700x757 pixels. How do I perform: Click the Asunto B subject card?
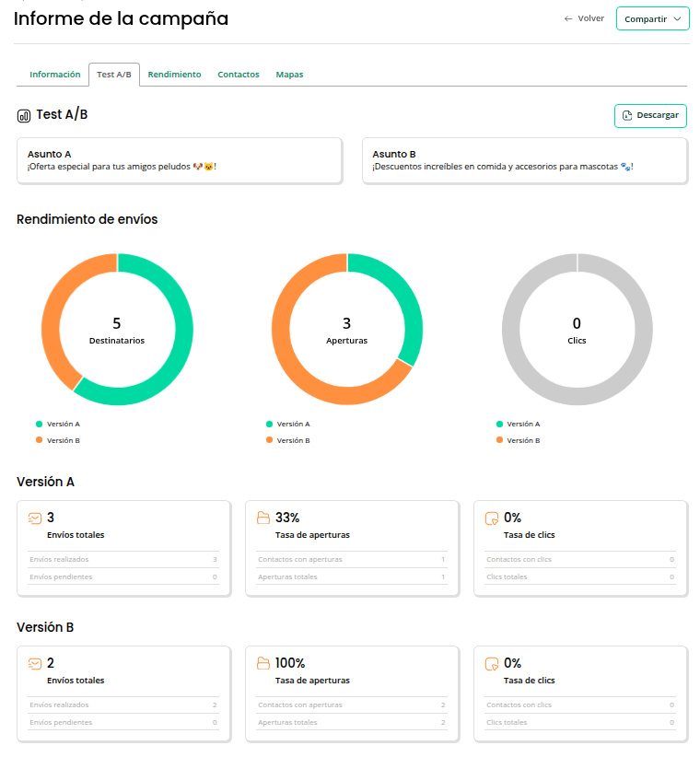click(524, 160)
